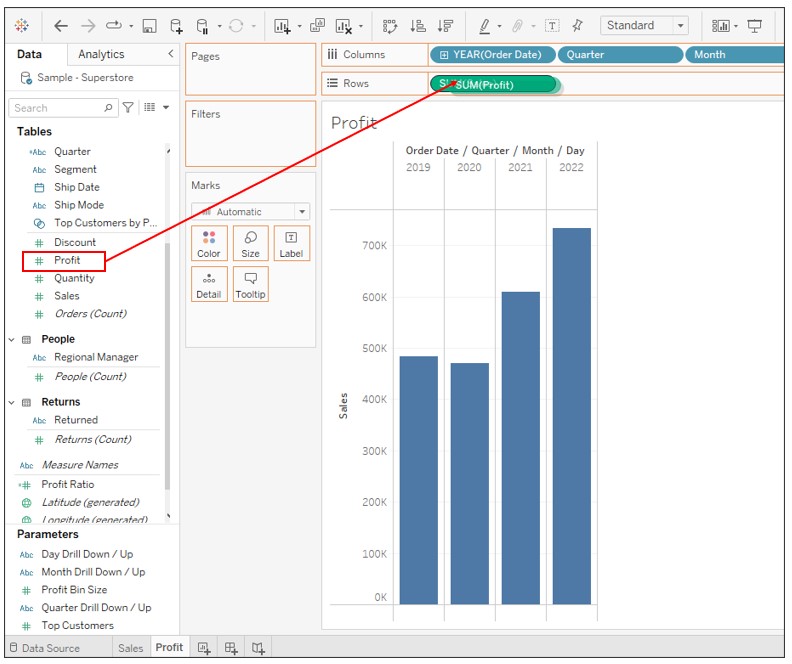Click the filter icon beside Search
Screen dimensions: 792x664
pos(128,108)
